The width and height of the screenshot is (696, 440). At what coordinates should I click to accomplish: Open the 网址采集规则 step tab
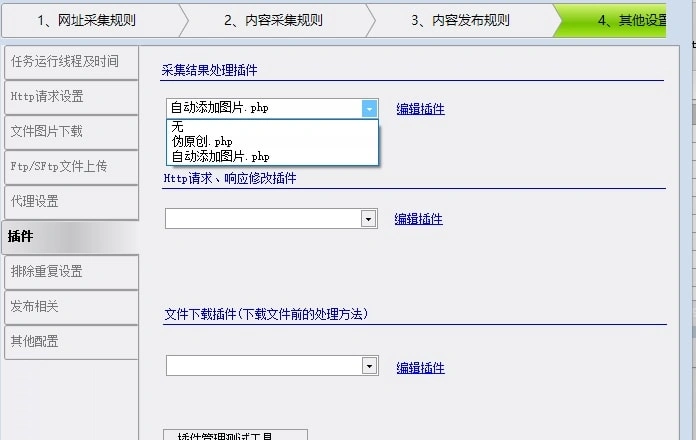coord(87,20)
